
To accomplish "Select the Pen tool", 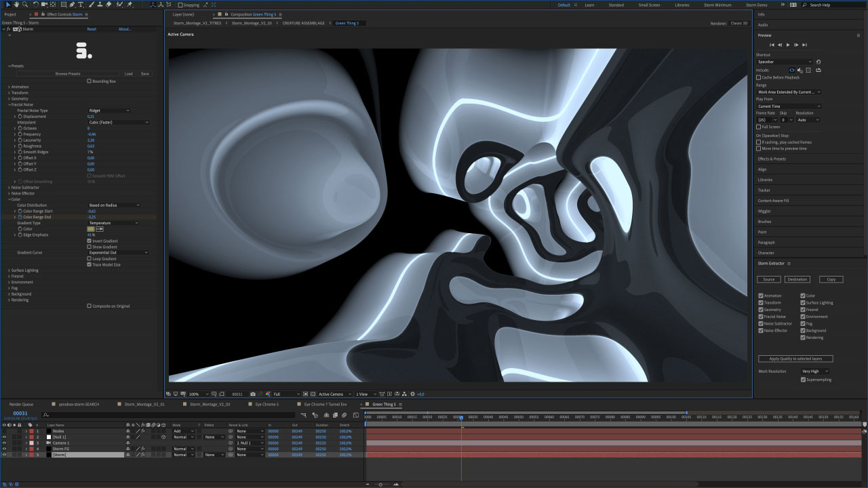I will pos(73,5).
